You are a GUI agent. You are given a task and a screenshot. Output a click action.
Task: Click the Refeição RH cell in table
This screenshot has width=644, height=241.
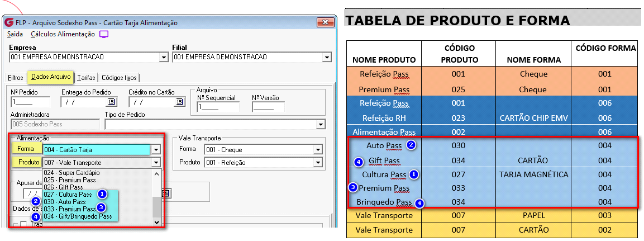[384, 118]
